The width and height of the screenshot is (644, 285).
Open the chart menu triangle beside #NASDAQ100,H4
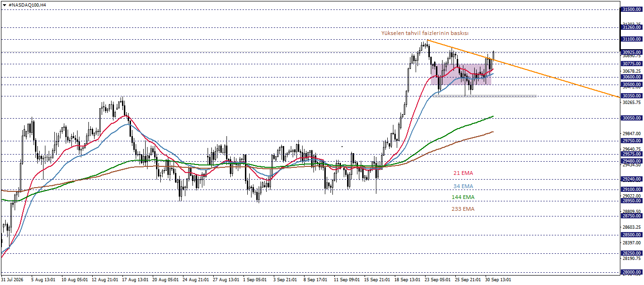coord(4,4)
